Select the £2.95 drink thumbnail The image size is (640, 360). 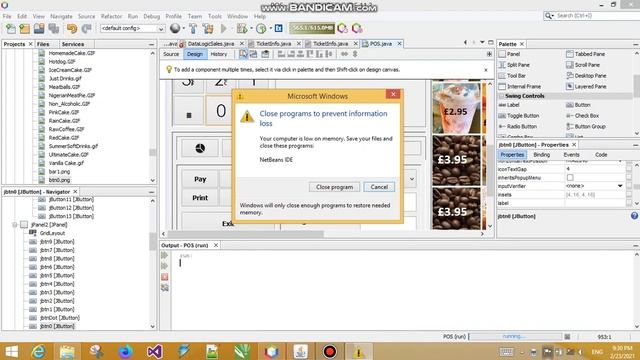point(456,108)
